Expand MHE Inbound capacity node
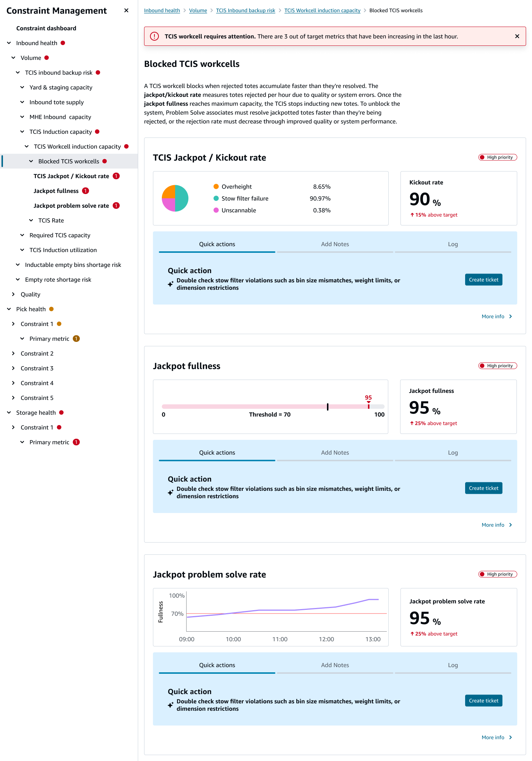The width and height of the screenshot is (532, 761). click(x=22, y=117)
